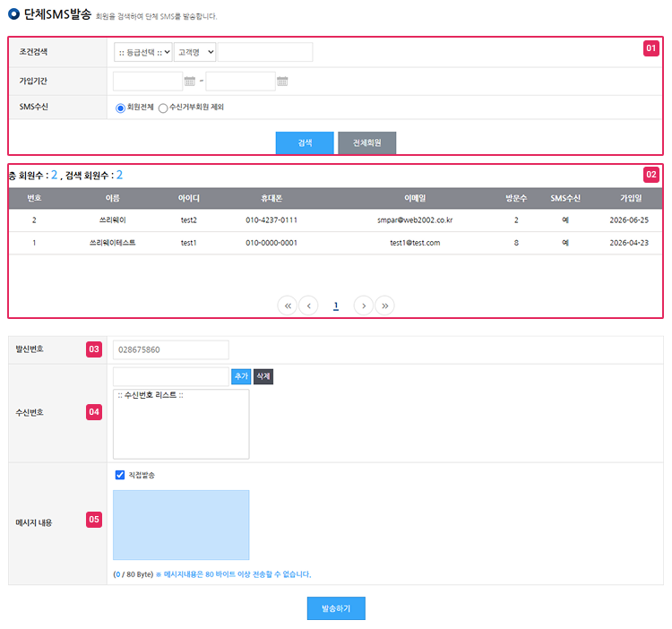The width and height of the screenshot is (672, 629).
Task: Go to last page of results
Action: [384, 306]
